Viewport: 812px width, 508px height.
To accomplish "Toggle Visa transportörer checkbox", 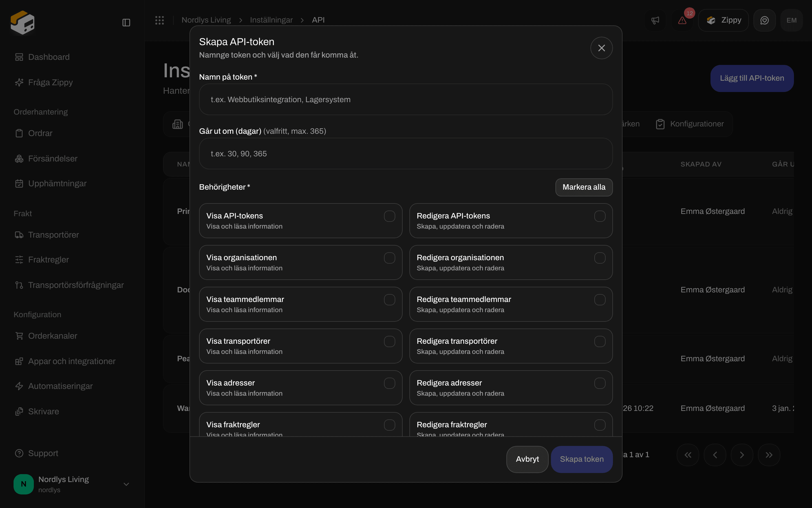I will point(389,341).
